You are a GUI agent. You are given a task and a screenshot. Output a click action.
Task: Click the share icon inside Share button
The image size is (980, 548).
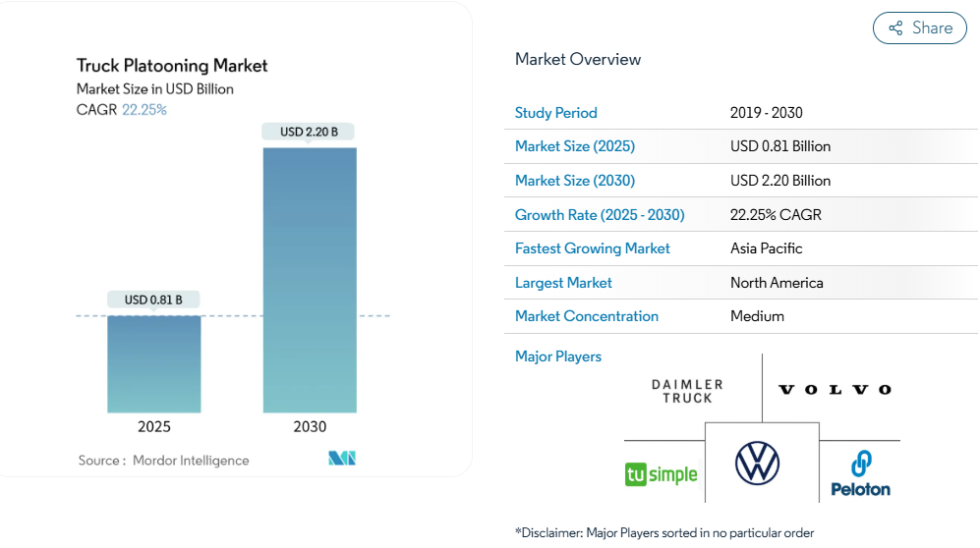tap(895, 28)
